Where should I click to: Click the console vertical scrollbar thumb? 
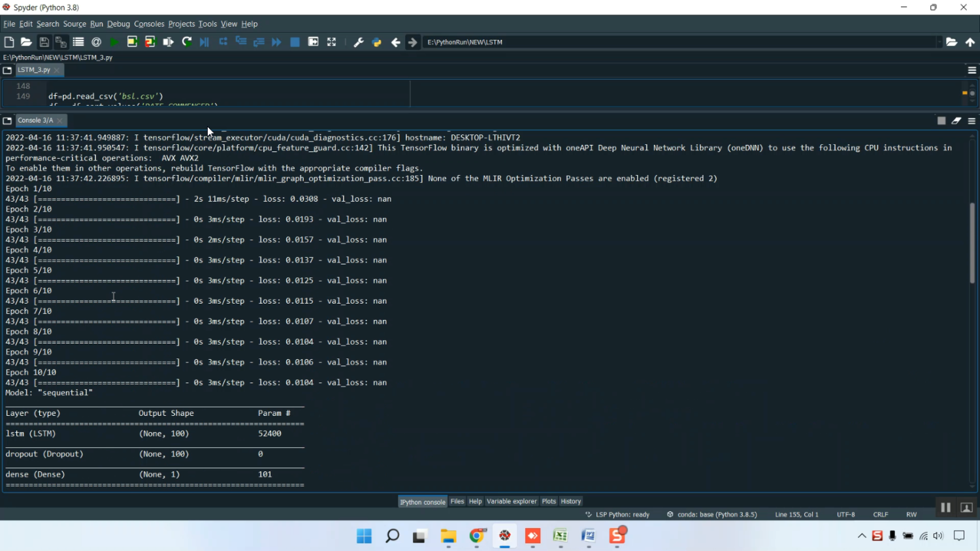(972, 242)
